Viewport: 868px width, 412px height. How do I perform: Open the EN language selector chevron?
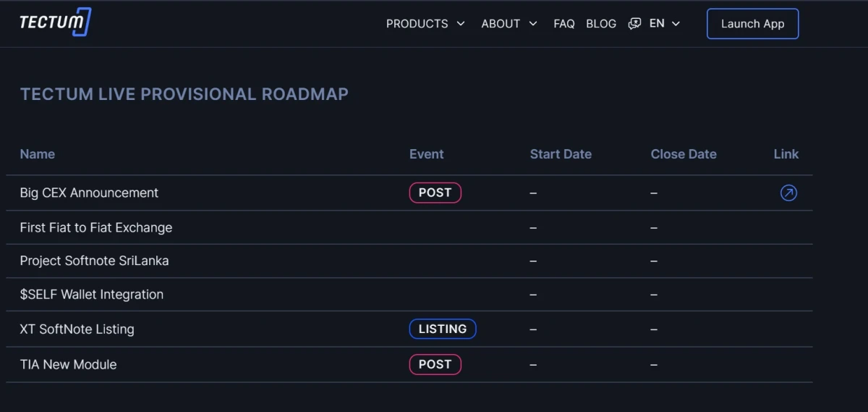coord(676,24)
